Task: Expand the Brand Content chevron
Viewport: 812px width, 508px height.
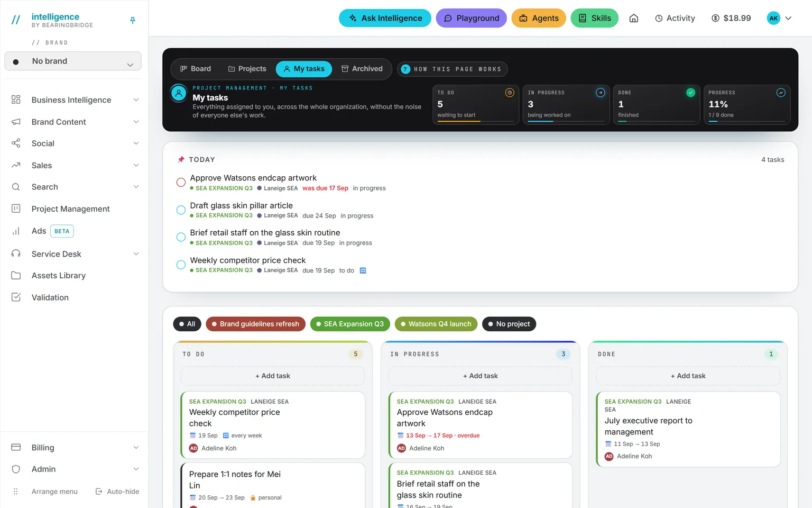Action: (136, 122)
